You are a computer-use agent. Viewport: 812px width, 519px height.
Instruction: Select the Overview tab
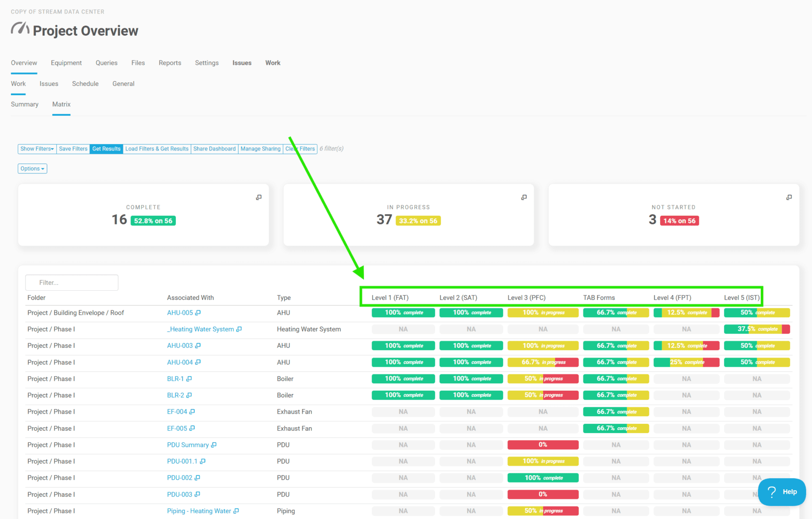(x=24, y=63)
